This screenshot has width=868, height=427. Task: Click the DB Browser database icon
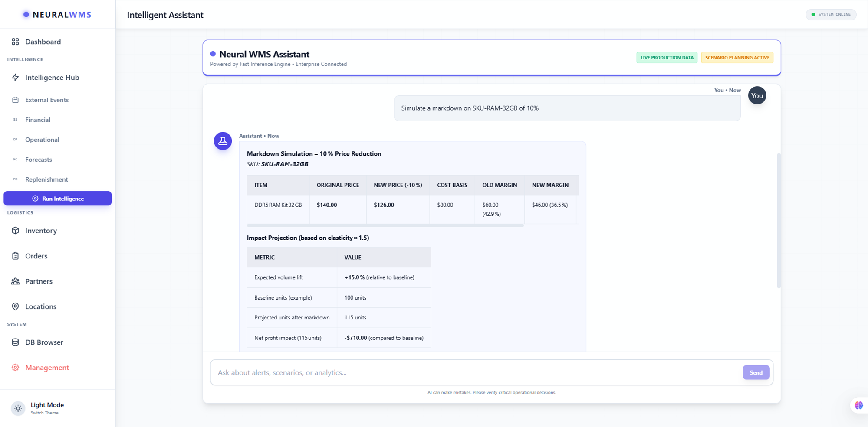point(16,342)
